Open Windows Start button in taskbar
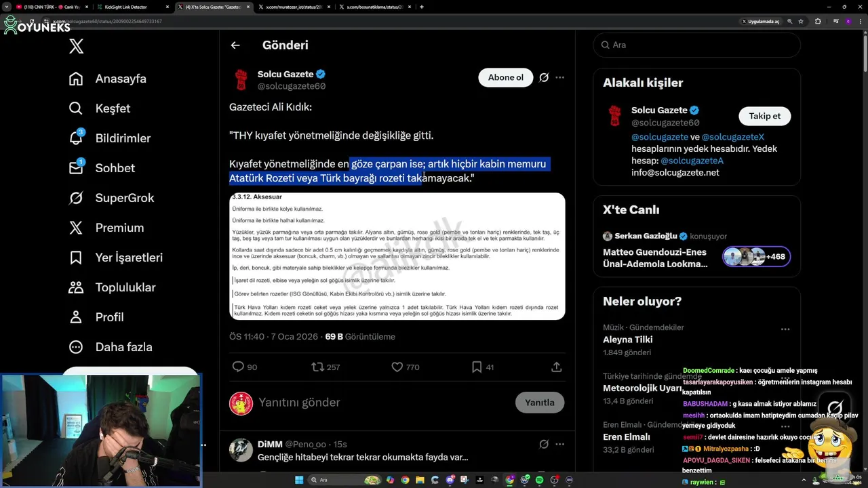Image resolution: width=868 pixels, height=488 pixels. [x=299, y=480]
